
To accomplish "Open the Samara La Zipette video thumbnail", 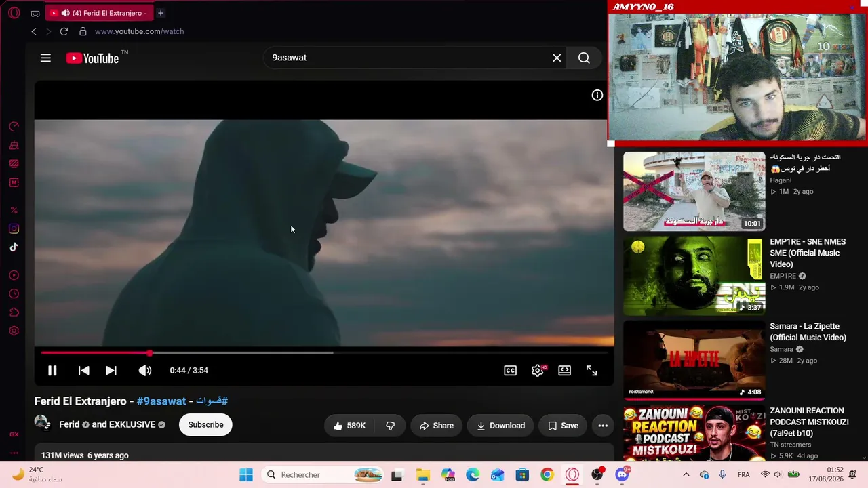I will click(694, 360).
